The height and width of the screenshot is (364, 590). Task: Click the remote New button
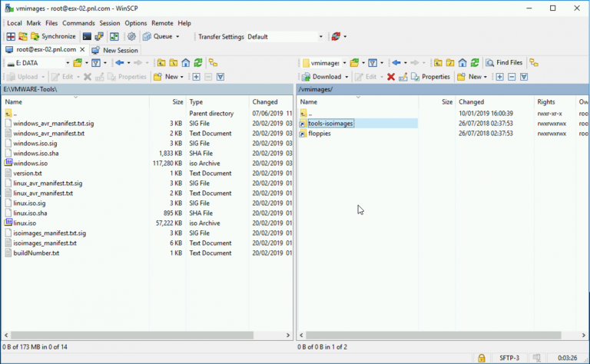[x=470, y=77]
